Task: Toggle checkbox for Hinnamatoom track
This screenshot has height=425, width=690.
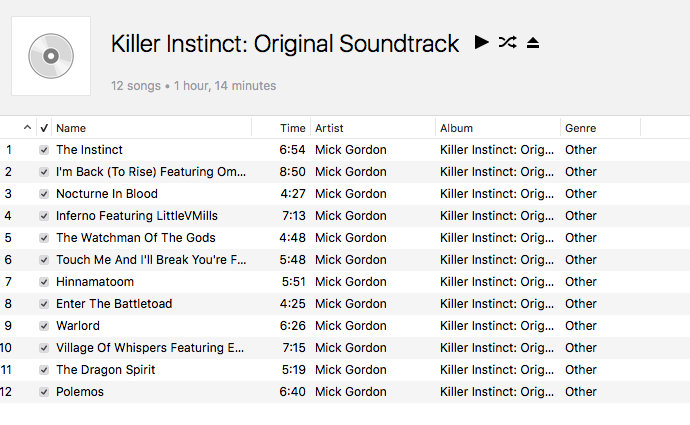Action: tap(44, 282)
